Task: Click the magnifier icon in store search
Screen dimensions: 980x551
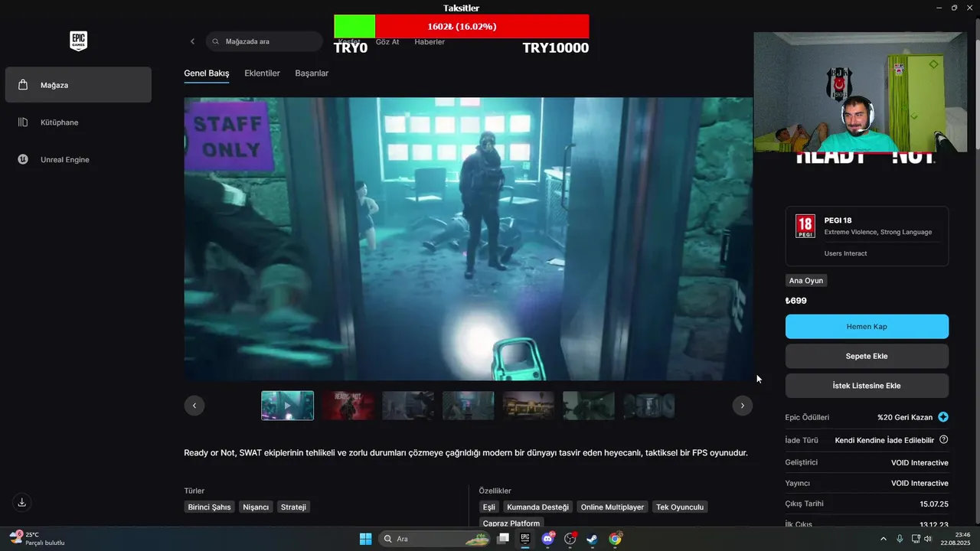Action: [x=216, y=41]
